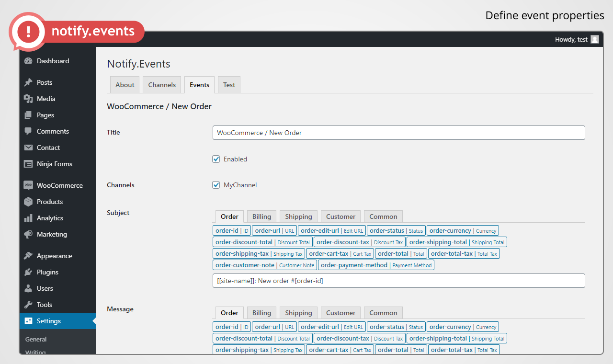Insert order-shipping-total tag in Subject
Viewport: 613px width, 364px height.
457,242
